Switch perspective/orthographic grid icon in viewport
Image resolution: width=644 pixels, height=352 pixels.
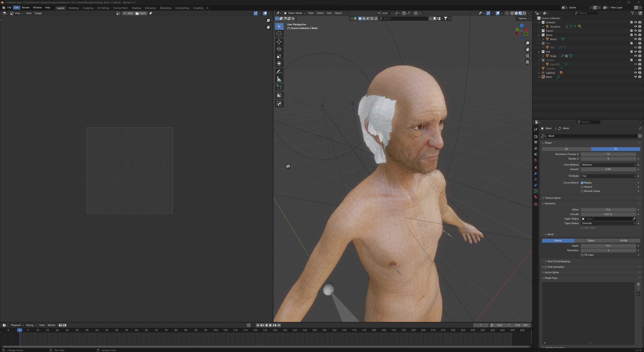(527, 62)
